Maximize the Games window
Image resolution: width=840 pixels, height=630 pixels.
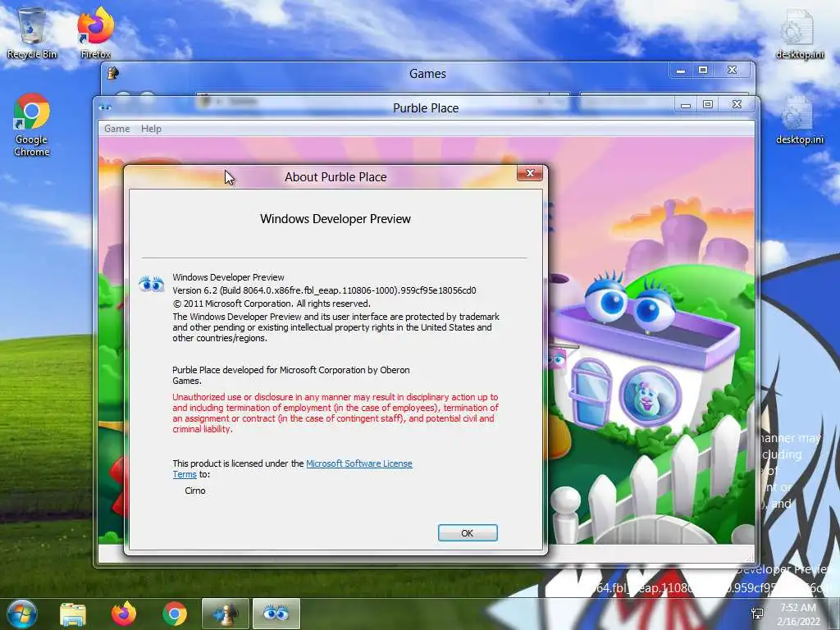[x=703, y=71]
